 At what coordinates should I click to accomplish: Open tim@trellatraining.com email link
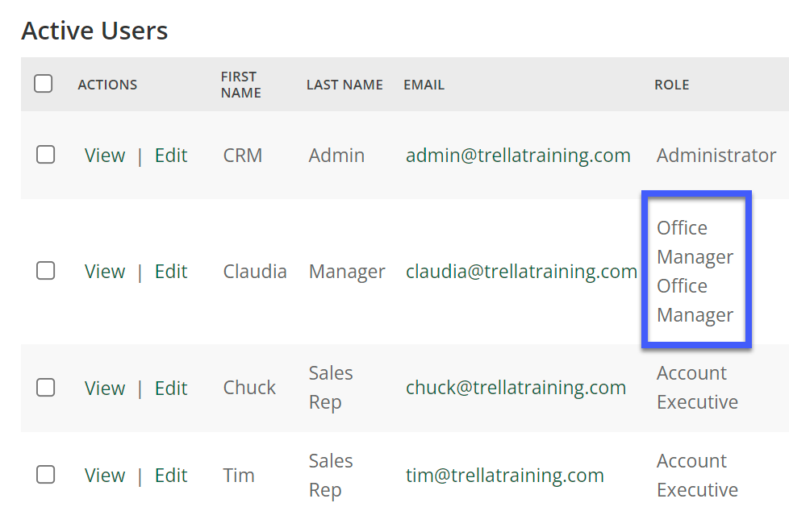(x=505, y=476)
